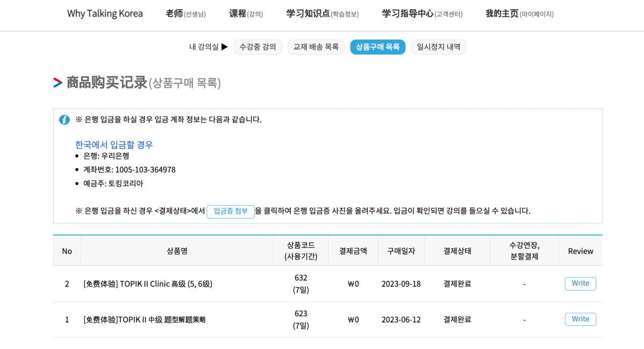Viewport: 644px width, 349px height.
Task: Open the TOPIK II 中级 题型解题策略 product name
Action: (x=145, y=319)
